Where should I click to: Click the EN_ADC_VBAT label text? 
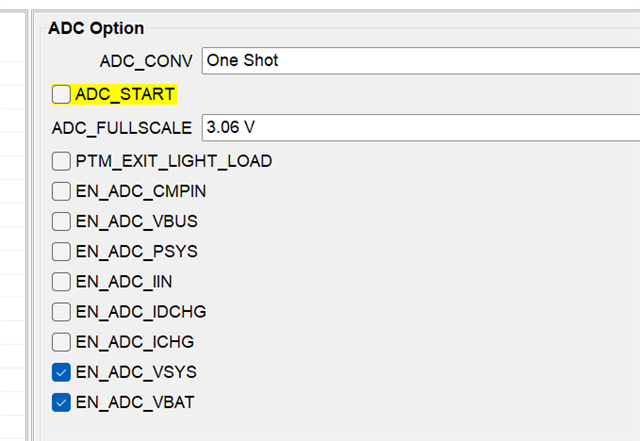[x=136, y=403]
